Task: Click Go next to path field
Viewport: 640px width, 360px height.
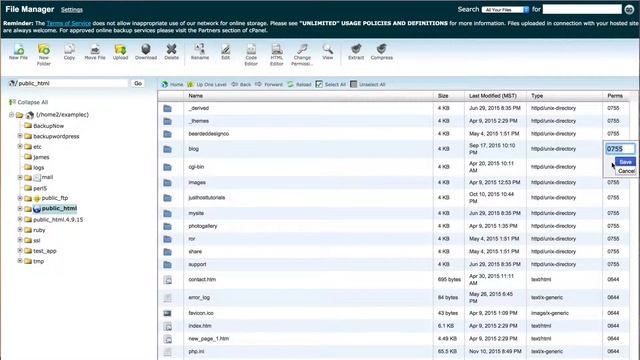Action: pos(138,83)
